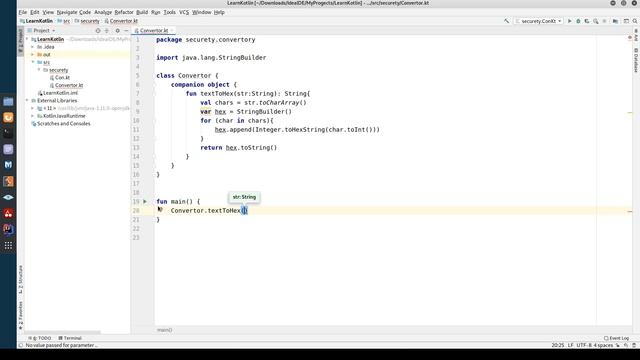
Task: Open the VCS menu
Action: [x=184, y=12]
